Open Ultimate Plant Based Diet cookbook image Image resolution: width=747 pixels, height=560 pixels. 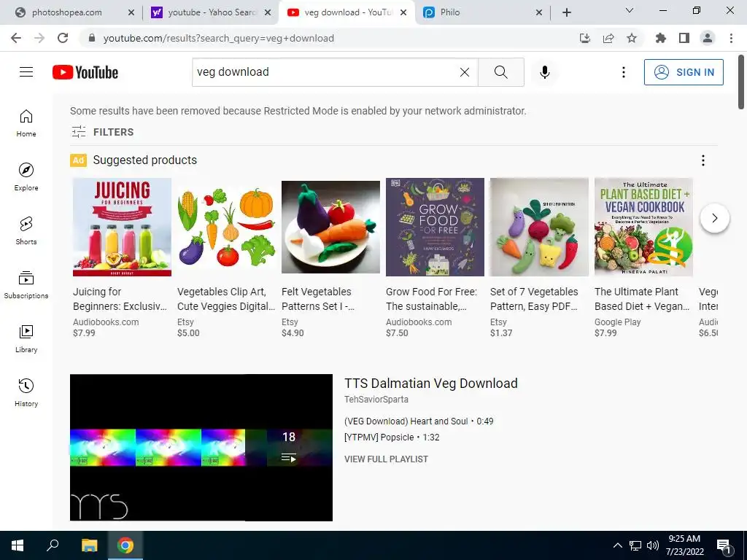click(643, 227)
